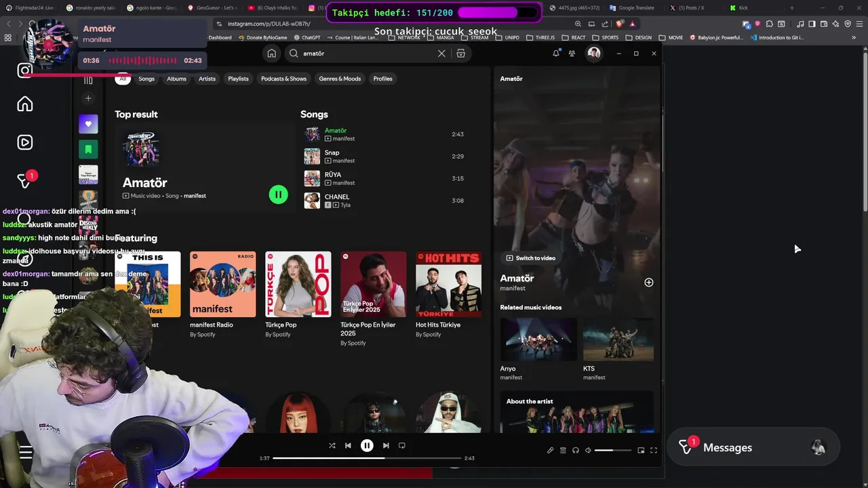This screenshot has height=488, width=868.
Task: Add Amatör to Liked Songs with the plus icon
Action: (x=648, y=283)
